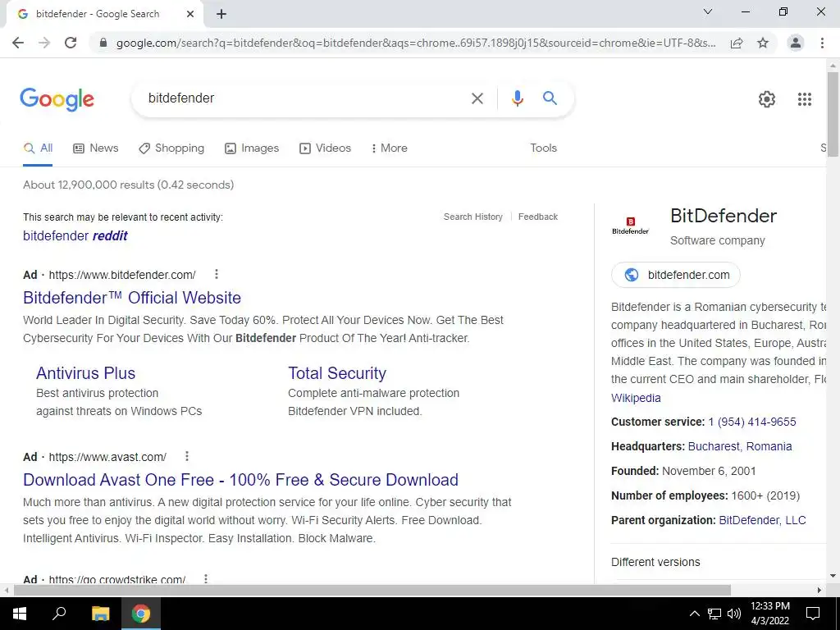Visit bitdefender.com from the knowledge panel button

[676, 275]
